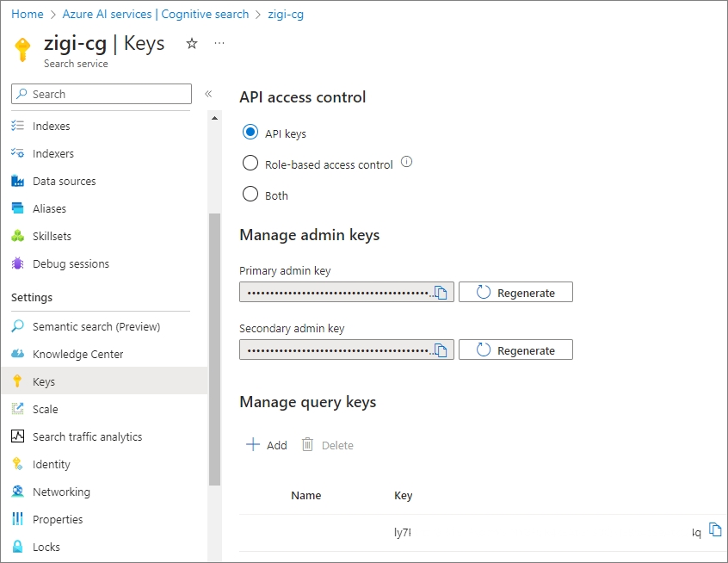The width and height of the screenshot is (728, 563).
Task: Click the Skillsets green icon
Action: pyautogui.click(x=18, y=236)
